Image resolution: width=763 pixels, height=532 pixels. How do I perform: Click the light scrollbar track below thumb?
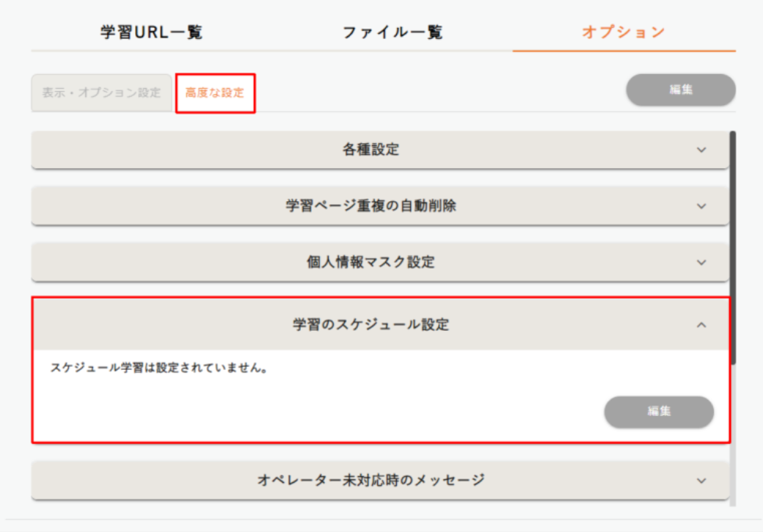[x=732, y=440]
